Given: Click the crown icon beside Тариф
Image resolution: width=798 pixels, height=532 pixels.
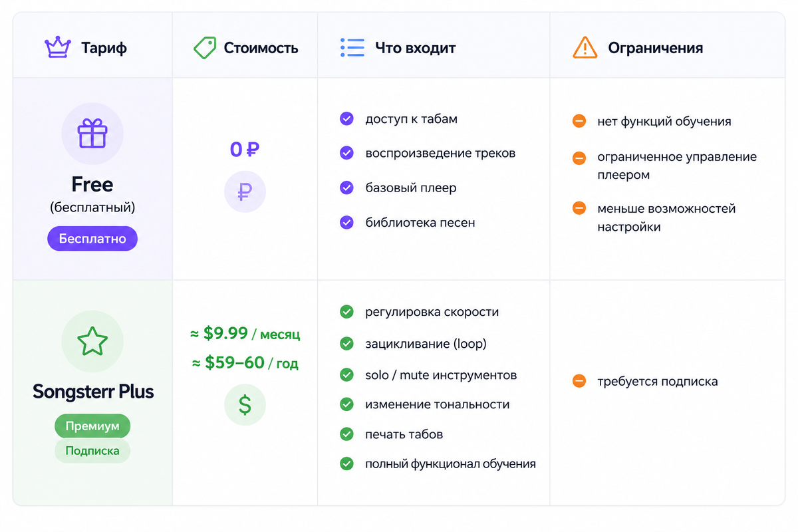Looking at the screenshot, I should [x=57, y=47].
